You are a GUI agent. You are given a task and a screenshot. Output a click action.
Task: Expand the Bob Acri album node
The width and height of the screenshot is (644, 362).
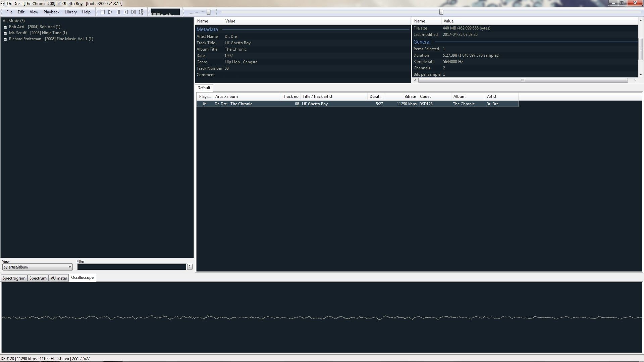pos(5,27)
